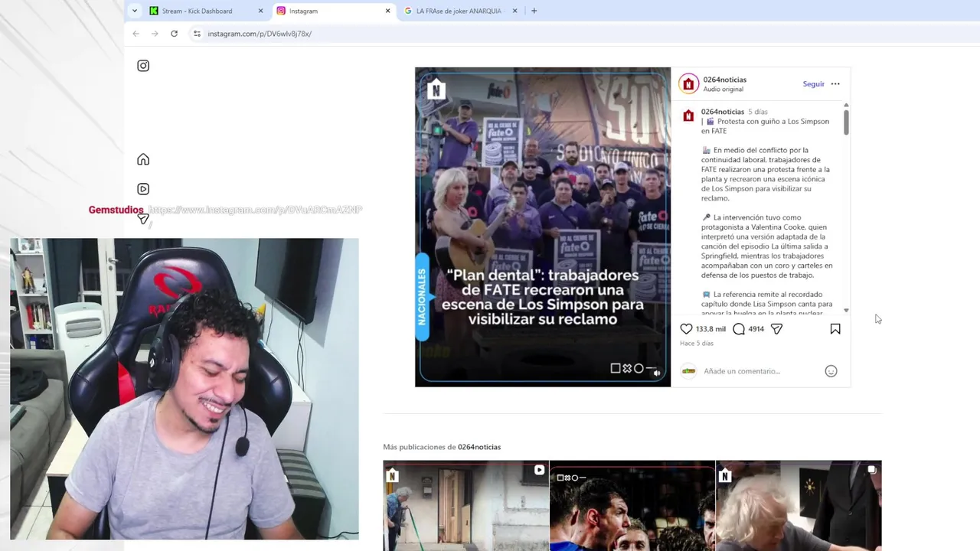Open Reels icon in Instagram sidebar
The image size is (980, 551).
click(143, 189)
